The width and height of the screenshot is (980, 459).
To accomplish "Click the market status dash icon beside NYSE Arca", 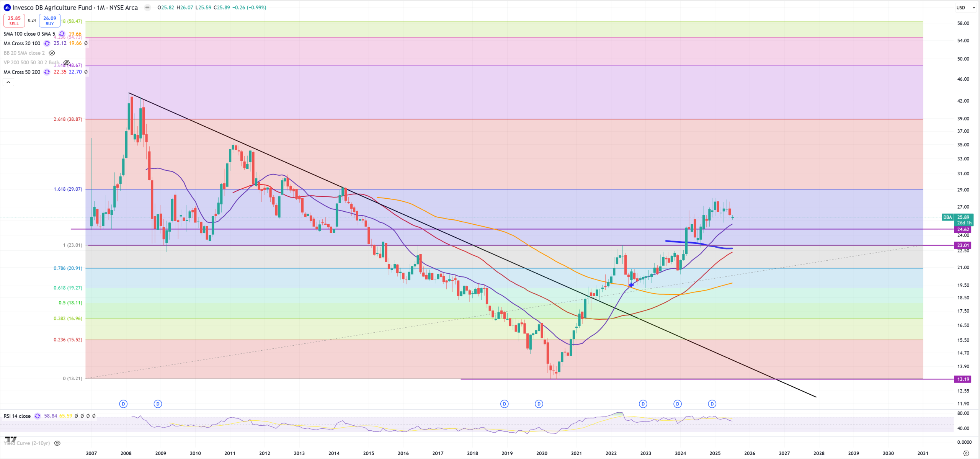I will pos(147,7).
